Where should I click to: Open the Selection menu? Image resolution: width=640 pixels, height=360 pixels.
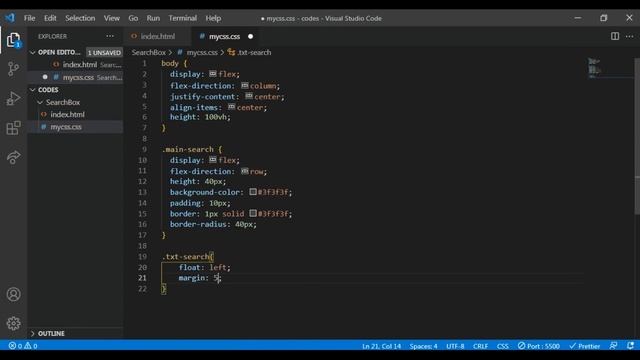click(80, 18)
